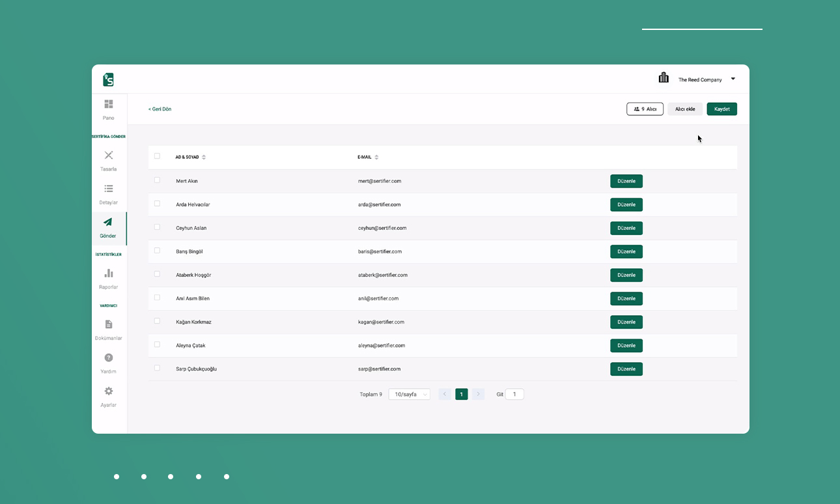840x504 pixels.
Task: Open the Ayarlar gear icon
Action: pyautogui.click(x=109, y=391)
